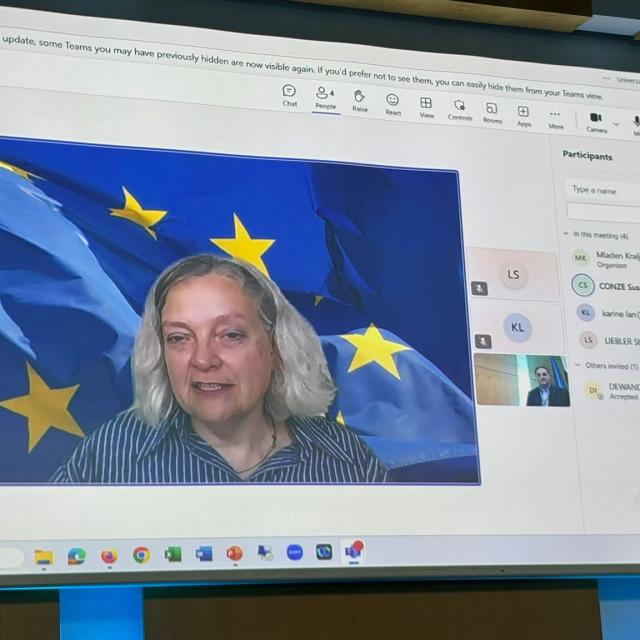Select the man in suit video thumbnail
640x640 pixels.
(522, 380)
